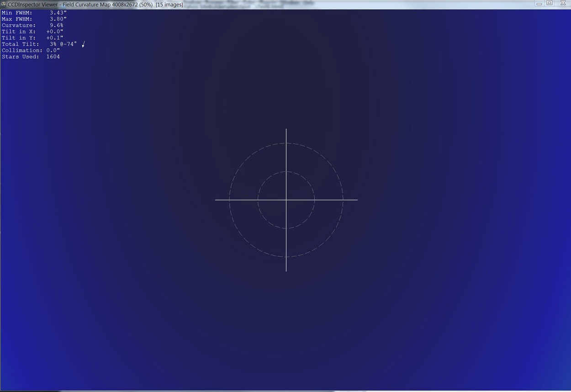Click the [15 images] label in title bar

click(x=169, y=5)
